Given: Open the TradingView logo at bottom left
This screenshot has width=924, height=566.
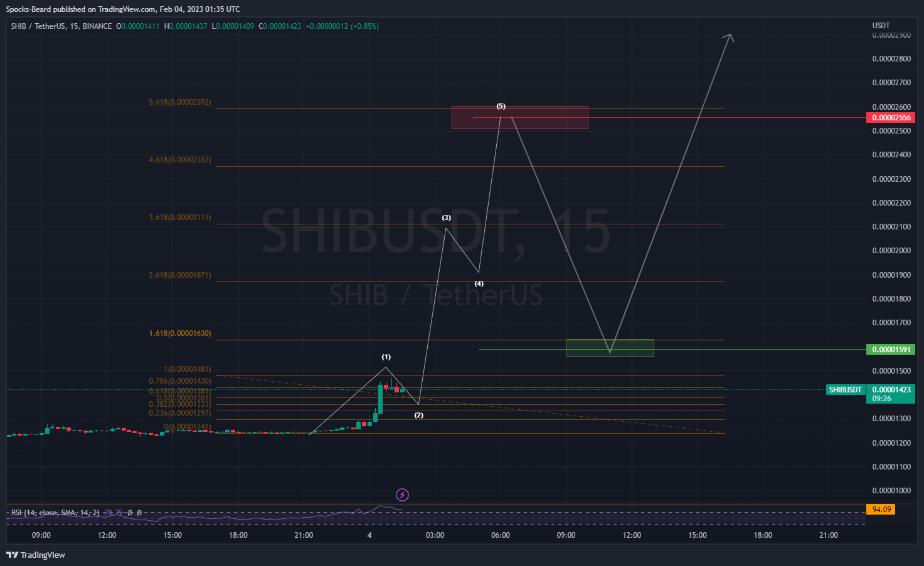Looking at the screenshot, I should 36,555.
